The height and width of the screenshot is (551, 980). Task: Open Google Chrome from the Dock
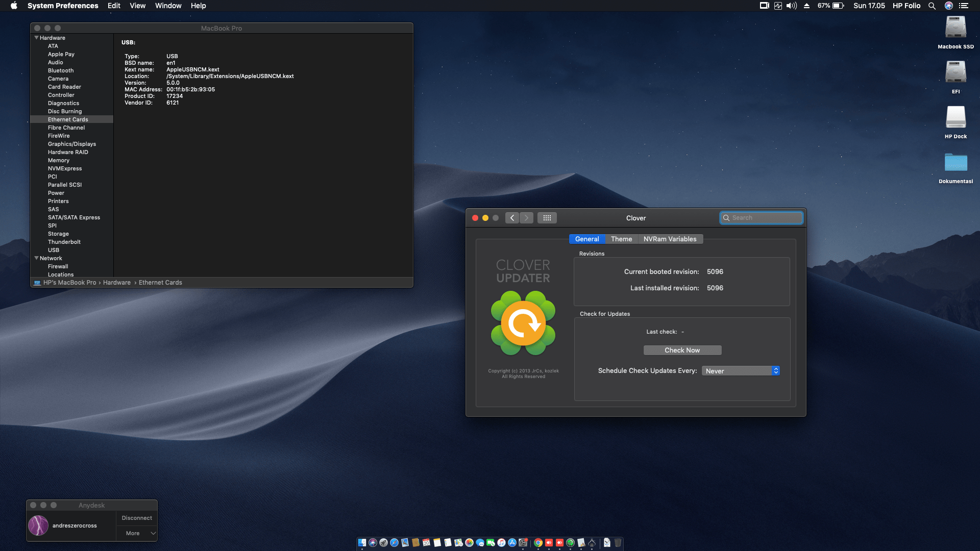pyautogui.click(x=538, y=543)
